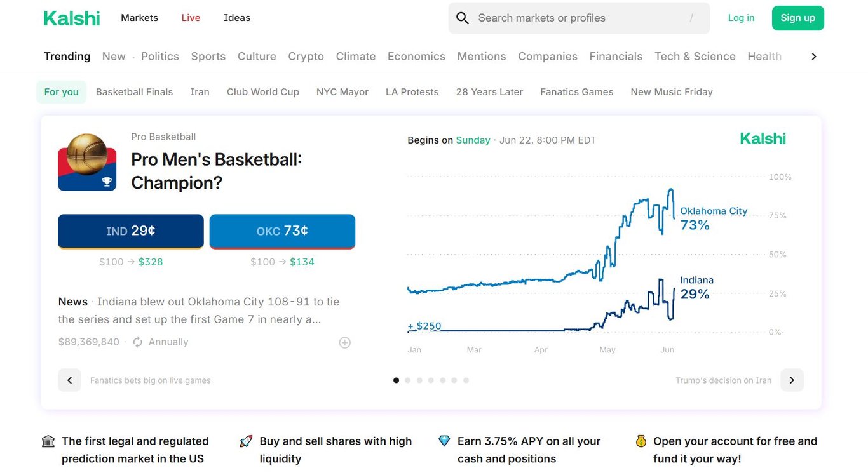The image size is (868, 475).
Task: Click the diamond icon near the APY text
Action: click(444, 440)
